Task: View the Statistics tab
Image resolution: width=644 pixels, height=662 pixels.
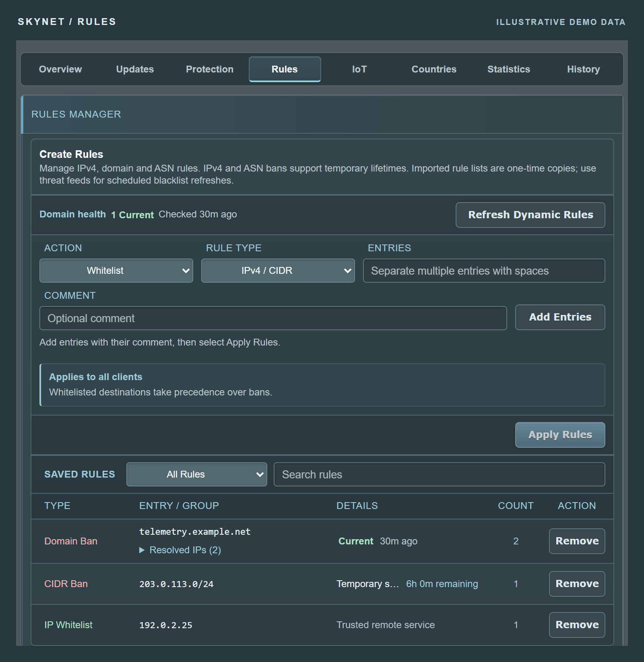Action: pos(509,69)
